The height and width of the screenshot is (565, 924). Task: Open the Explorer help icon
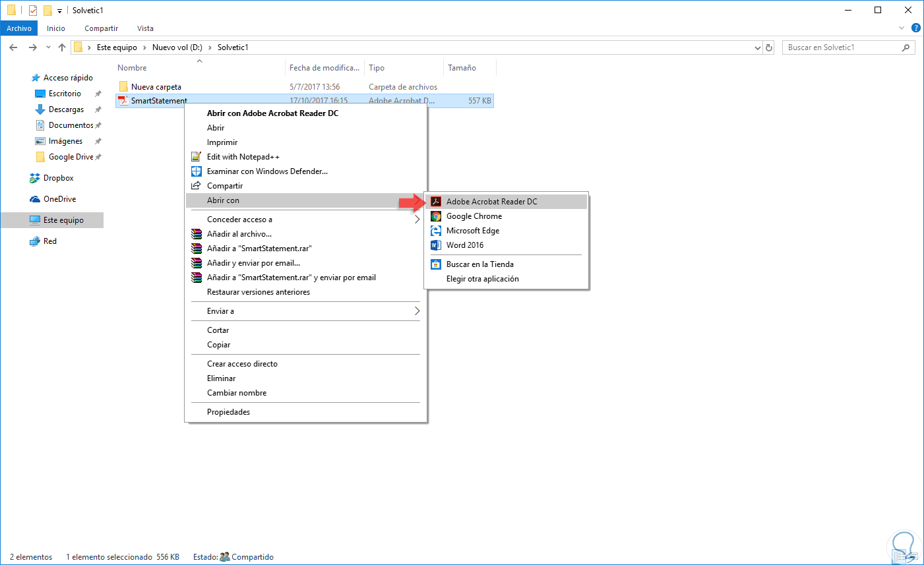tap(915, 28)
